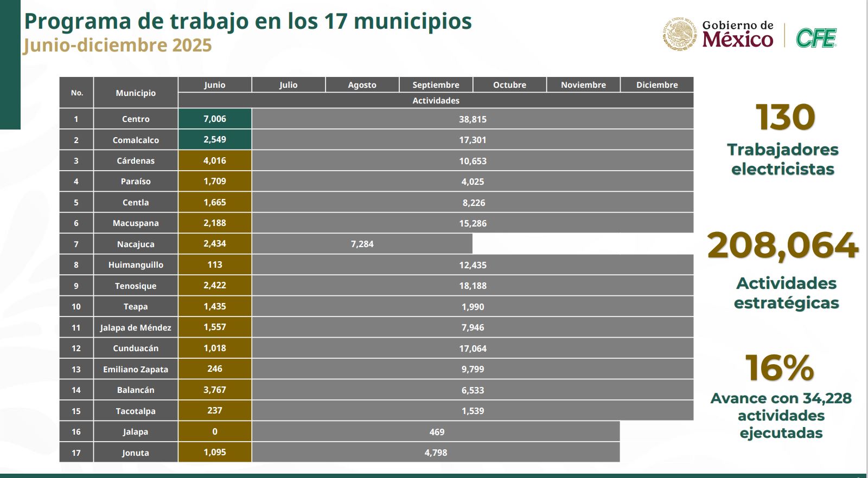
Task: Click the green CFE logo
Action: pyautogui.click(x=816, y=38)
